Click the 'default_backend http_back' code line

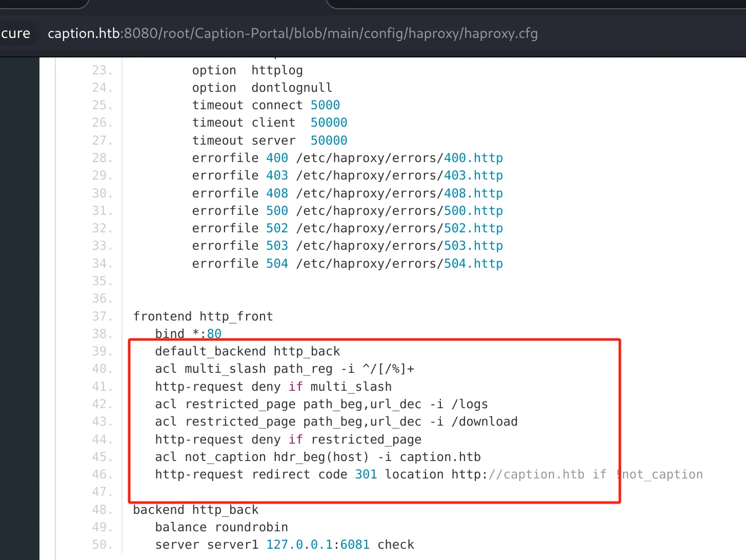(x=248, y=351)
